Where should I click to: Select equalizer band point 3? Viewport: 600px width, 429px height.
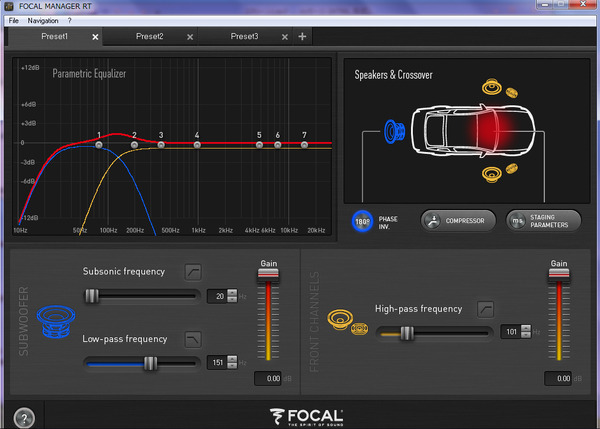(x=161, y=145)
